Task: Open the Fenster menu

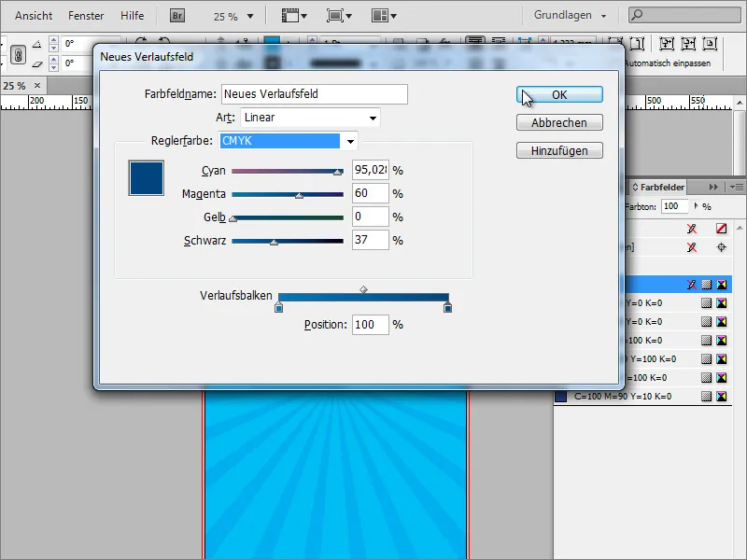Action: [86, 15]
